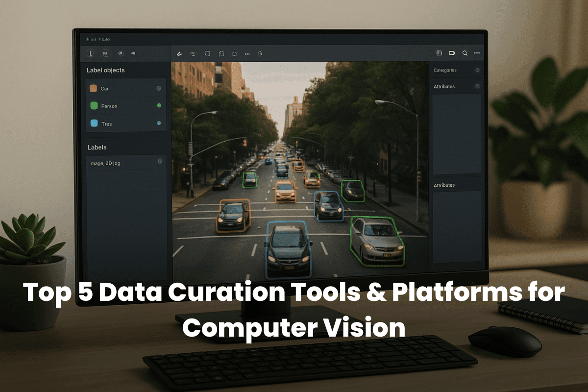This screenshot has width=588, height=392.
Task: Click the lower Attributes panel heading
Action: click(444, 185)
